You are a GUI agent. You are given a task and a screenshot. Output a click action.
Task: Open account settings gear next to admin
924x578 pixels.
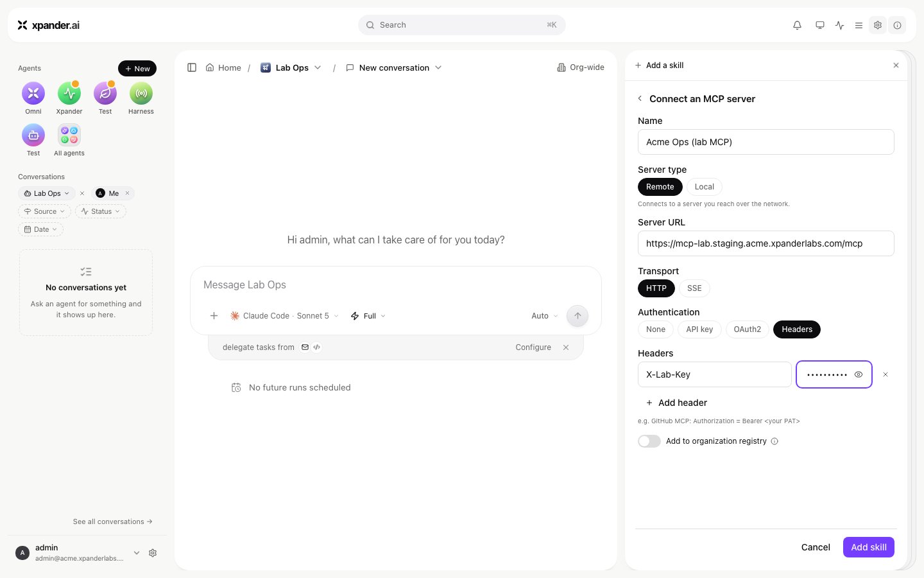tap(153, 553)
